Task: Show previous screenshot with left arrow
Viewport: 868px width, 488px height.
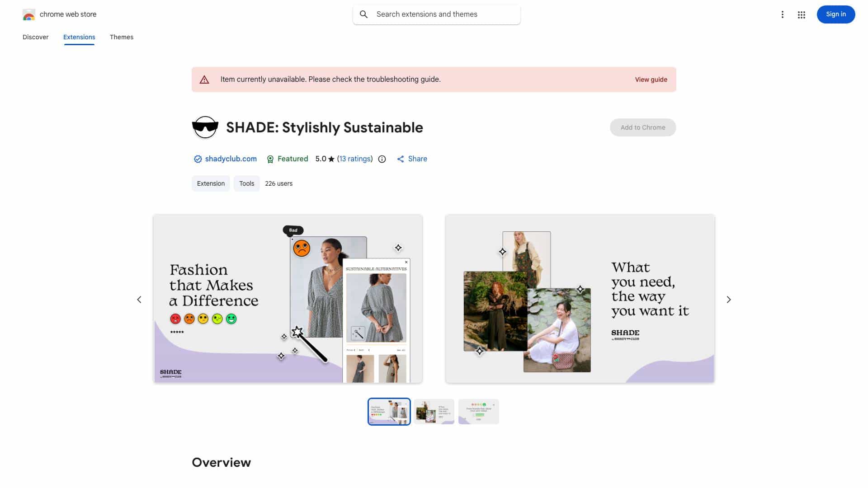Action: 139,300
